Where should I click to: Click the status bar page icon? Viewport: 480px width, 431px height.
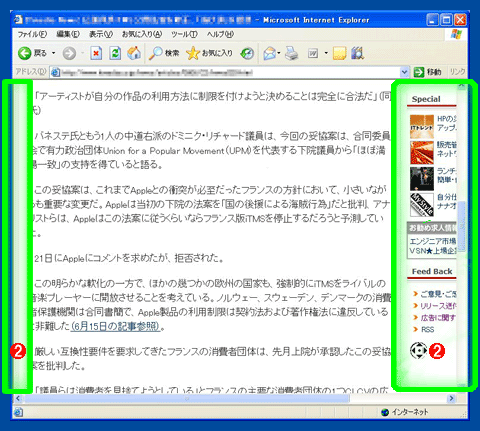[18, 412]
